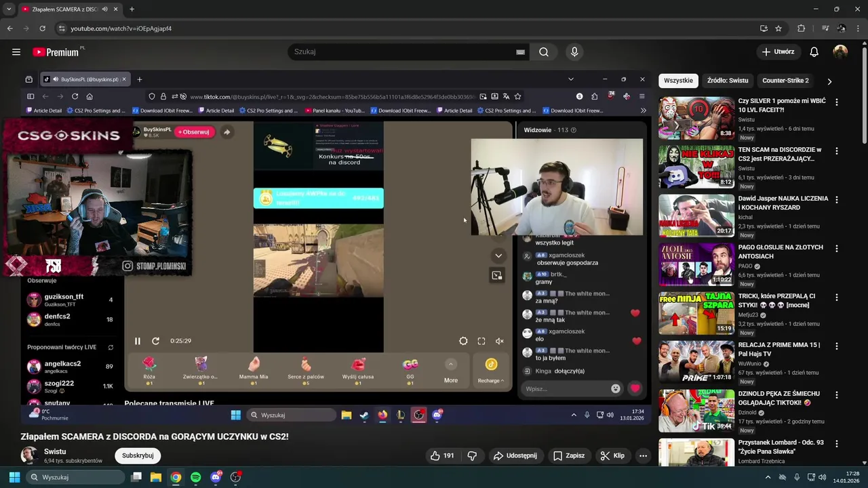Viewport: 868px width, 488px height.
Task: Open Task View on the taskbar
Action: [x=136, y=477]
